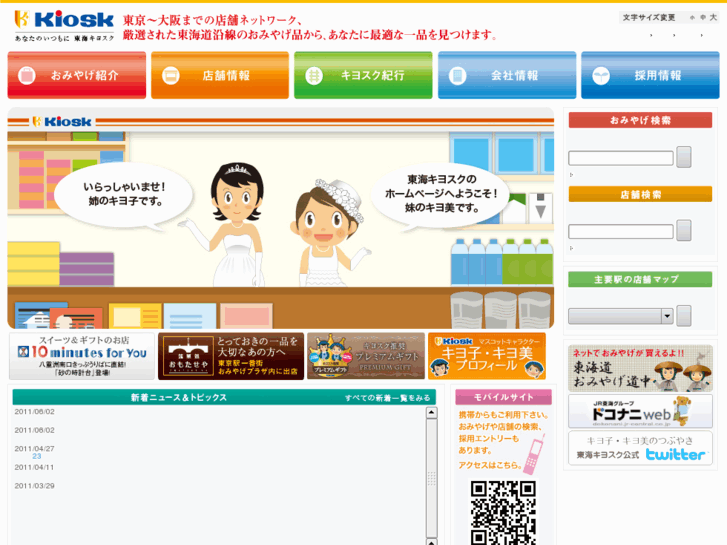Image resolution: width=727 pixels, height=545 pixels.
Task: Click the おみやげ検索 red header
Action: pos(640,120)
